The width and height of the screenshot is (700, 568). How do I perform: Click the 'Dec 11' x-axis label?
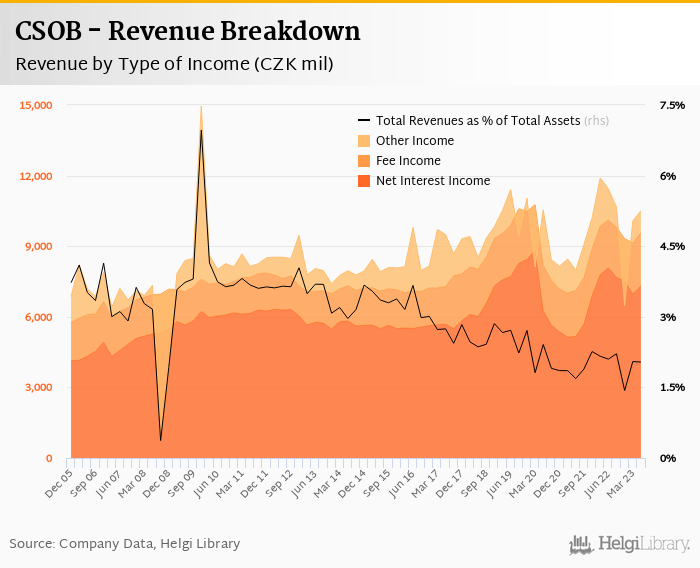[254, 484]
